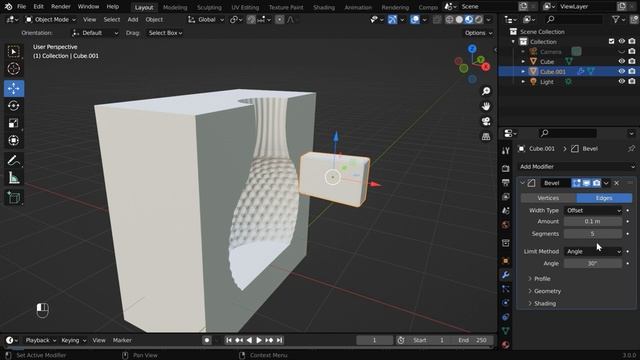Jump to timeline end frame button
This screenshot has height=360, width=640.
tap(280, 340)
